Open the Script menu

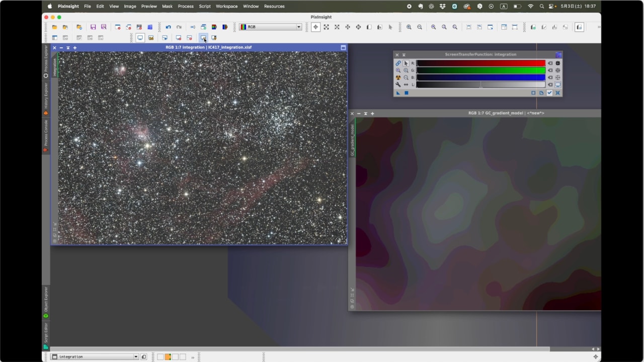[205, 7]
